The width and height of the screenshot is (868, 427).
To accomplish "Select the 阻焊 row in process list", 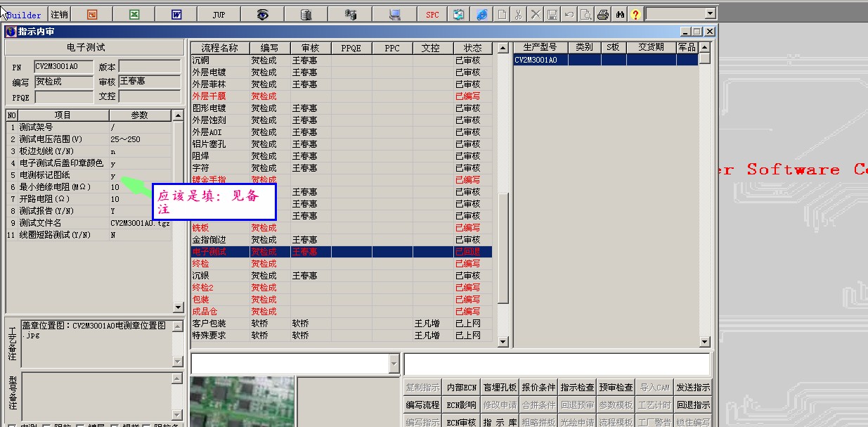I will [x=342, y=156].
